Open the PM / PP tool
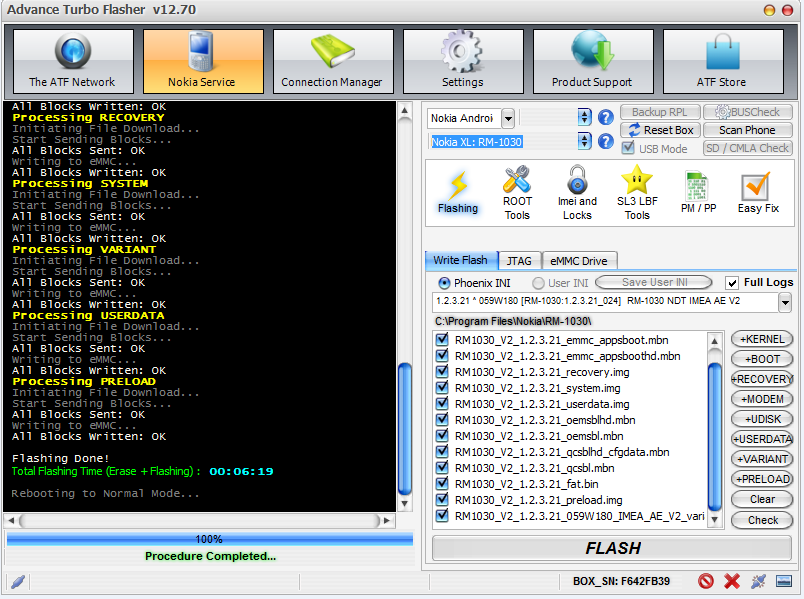804x599 pixels. click(x=698, y=193)
